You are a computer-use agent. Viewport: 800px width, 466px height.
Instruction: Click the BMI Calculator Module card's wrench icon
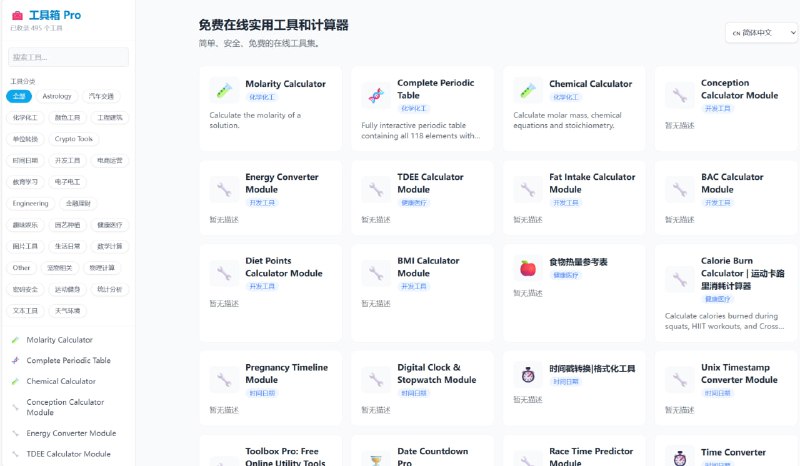tap(376, 273)
